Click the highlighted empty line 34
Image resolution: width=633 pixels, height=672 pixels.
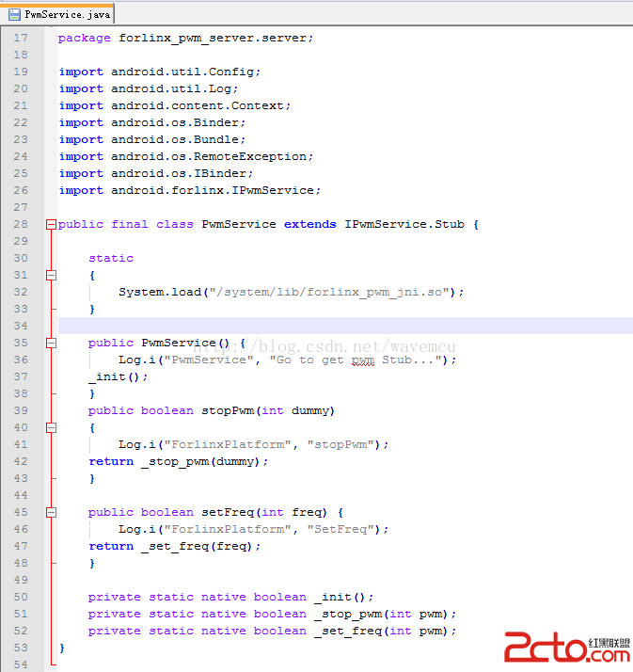tap(345, 326)
